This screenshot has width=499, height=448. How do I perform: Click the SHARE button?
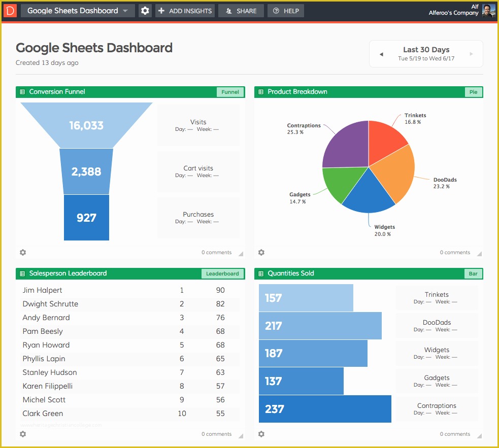coord(241,10)
